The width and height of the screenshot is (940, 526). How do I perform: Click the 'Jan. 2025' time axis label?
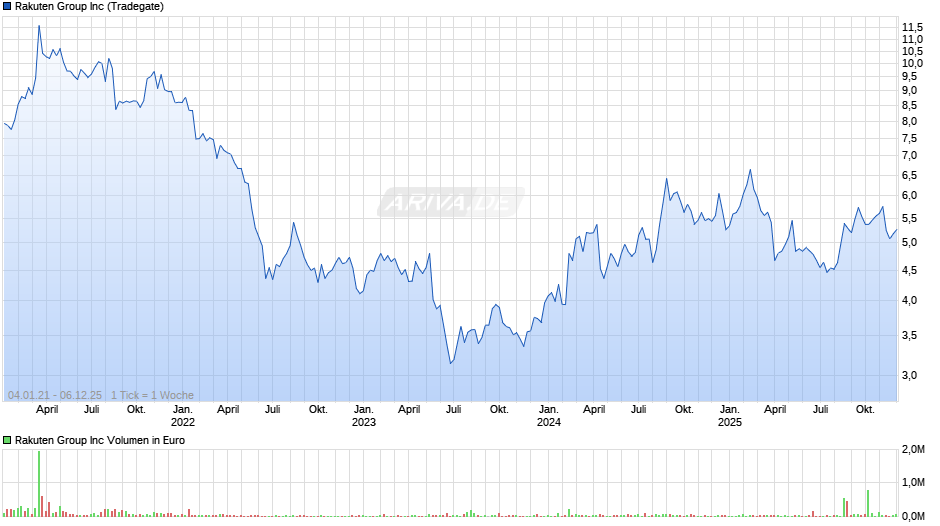(730, 416)
